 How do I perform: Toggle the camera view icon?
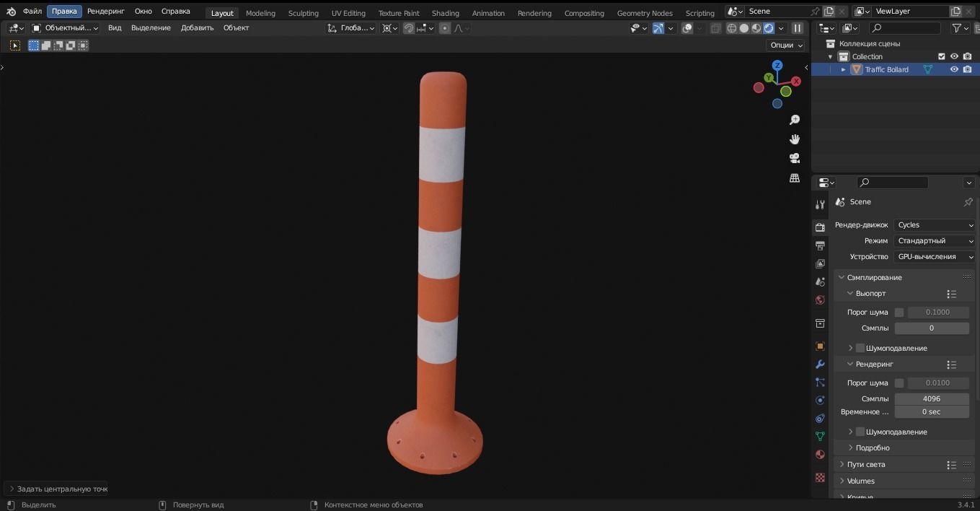(795, 158)
